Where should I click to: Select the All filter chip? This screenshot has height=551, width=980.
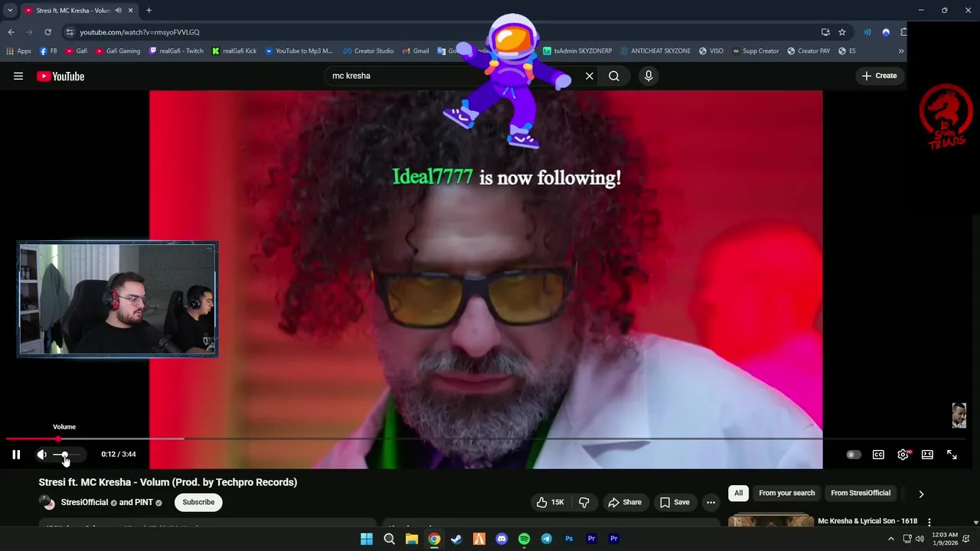[738, 493]
